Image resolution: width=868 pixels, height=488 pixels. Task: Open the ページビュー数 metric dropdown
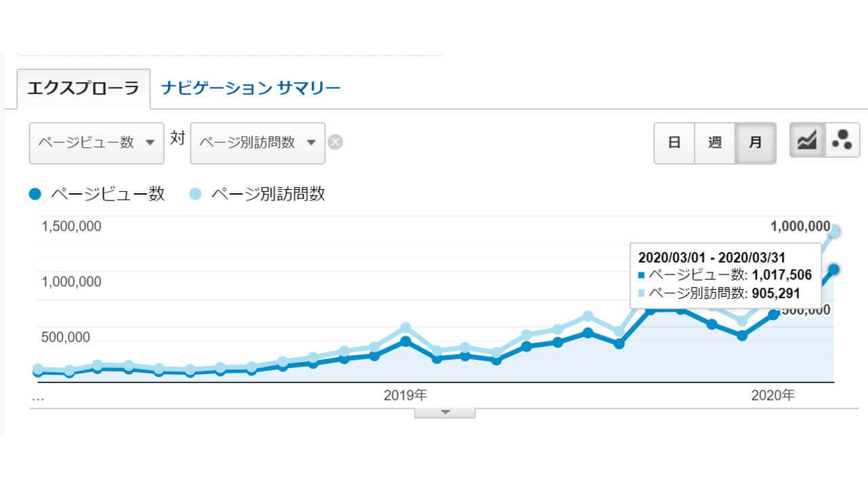[x=96, y=143]
